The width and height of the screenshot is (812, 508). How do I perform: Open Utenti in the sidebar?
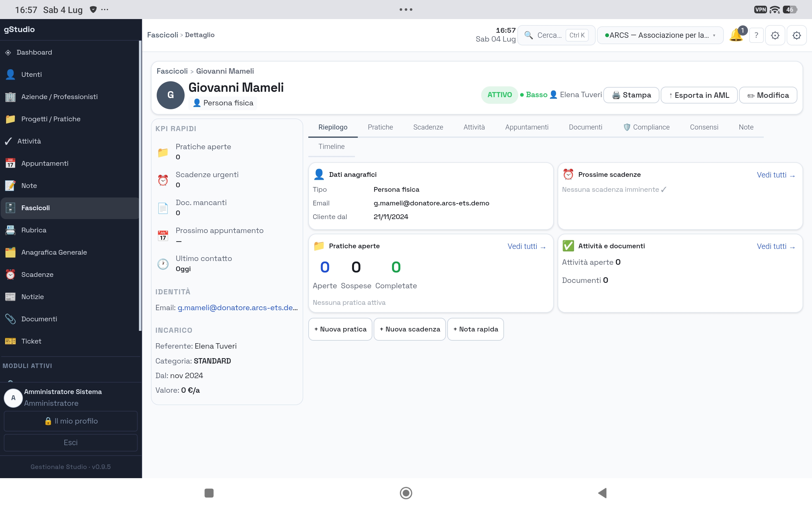click(69, 74)
